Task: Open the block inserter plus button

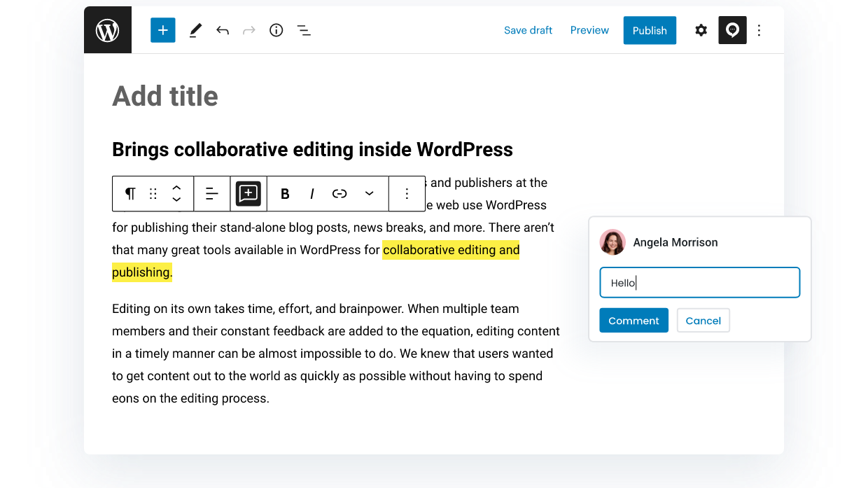Action: [x=163, y=30]
